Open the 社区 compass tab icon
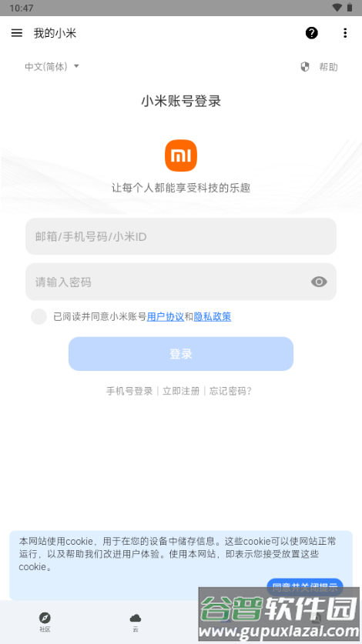Viewport: 362px width, 644px height. [45, 617]
